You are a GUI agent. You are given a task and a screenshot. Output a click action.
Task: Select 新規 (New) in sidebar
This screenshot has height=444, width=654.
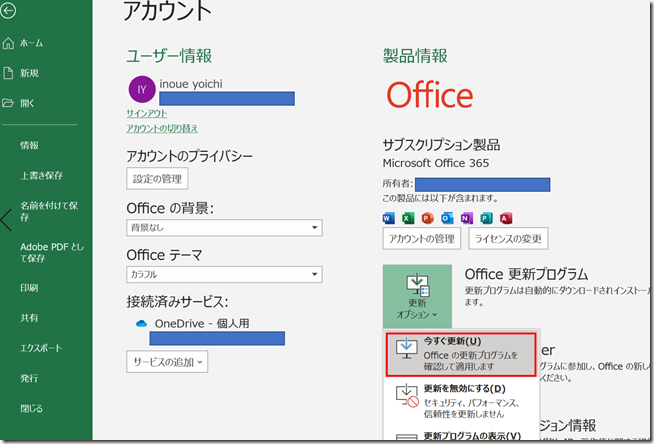pyautogui.click(x=29, y=73)
